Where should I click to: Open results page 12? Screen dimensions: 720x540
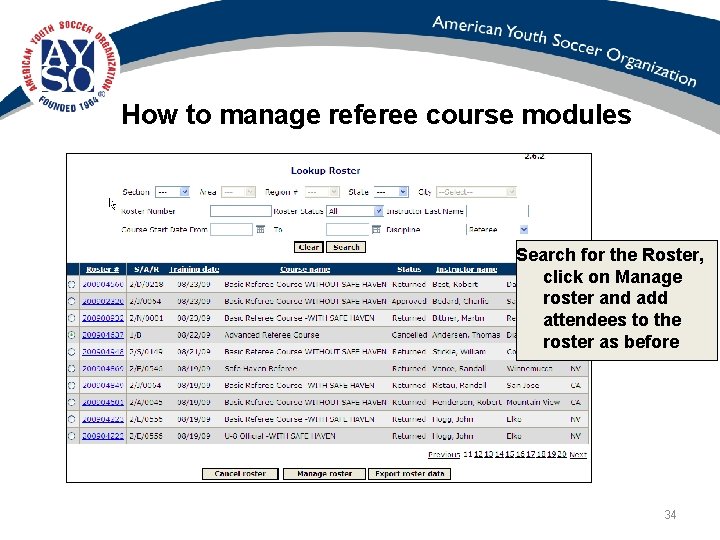point(478,454)
